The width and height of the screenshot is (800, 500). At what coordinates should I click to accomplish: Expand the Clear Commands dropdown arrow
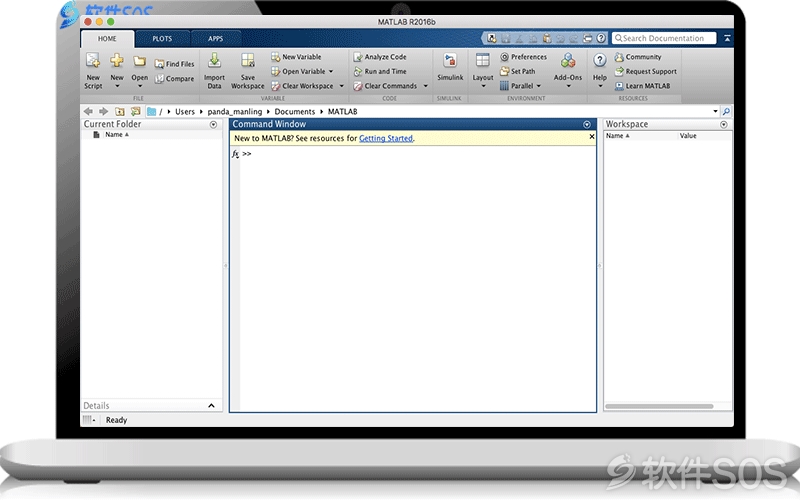click(425, 86)
